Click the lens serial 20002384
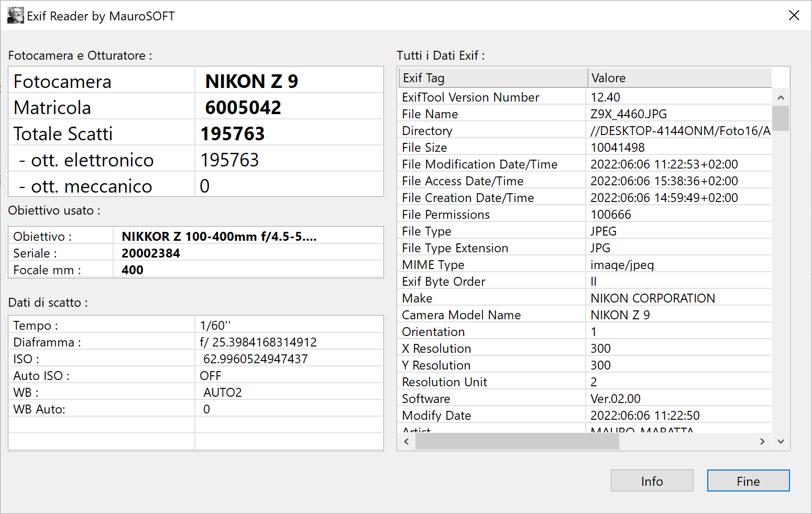Screen dimensions: 812x514 click(x=151, y=253)
